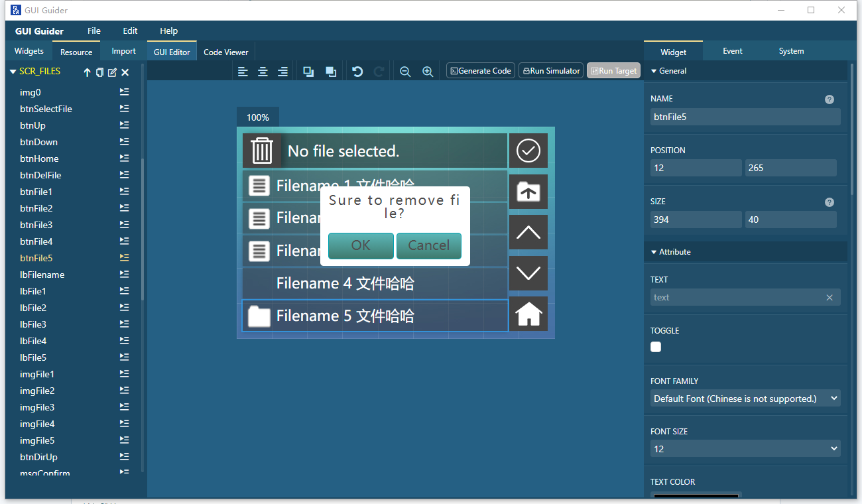Click the undo arrow icon
The width and height of the screenshot is (862, 504).
[x=357, y=72]
